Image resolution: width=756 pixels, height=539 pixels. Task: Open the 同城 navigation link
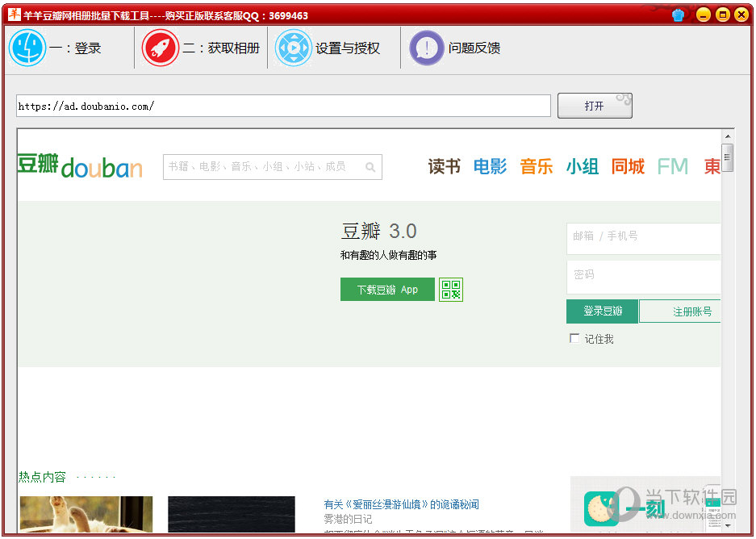628,166
